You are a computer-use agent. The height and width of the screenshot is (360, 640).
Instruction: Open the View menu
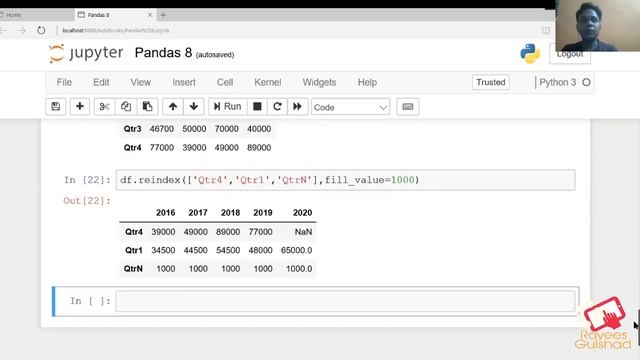(x=141, y=82)
